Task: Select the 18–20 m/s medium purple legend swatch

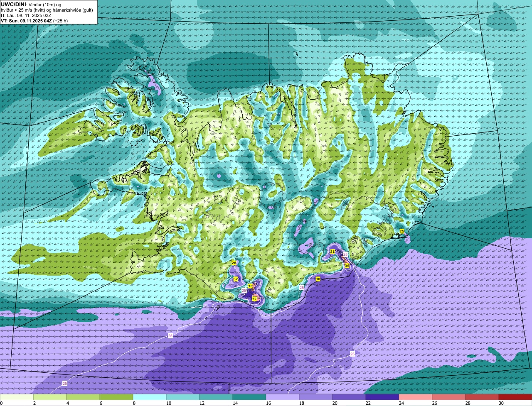Action: 316,397
